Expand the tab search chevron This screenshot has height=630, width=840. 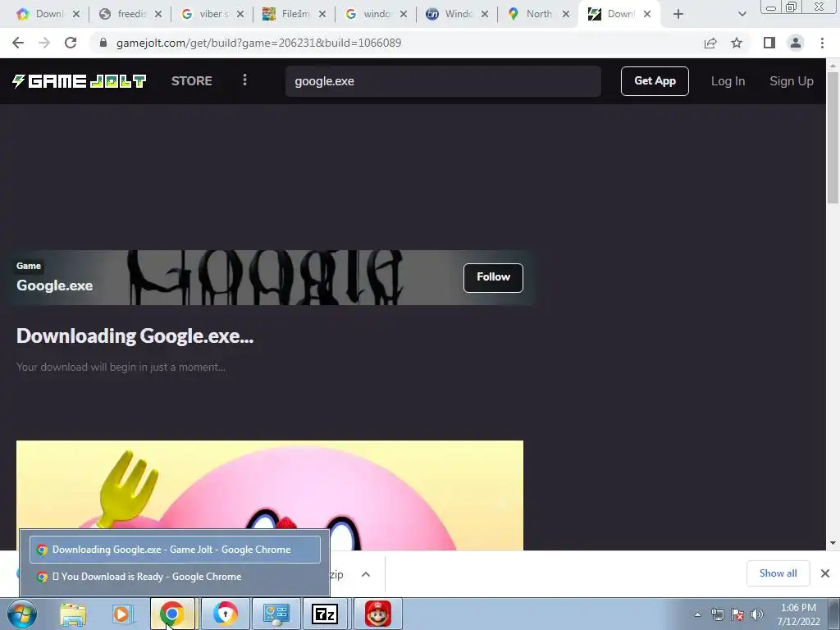tap(742, 14)
